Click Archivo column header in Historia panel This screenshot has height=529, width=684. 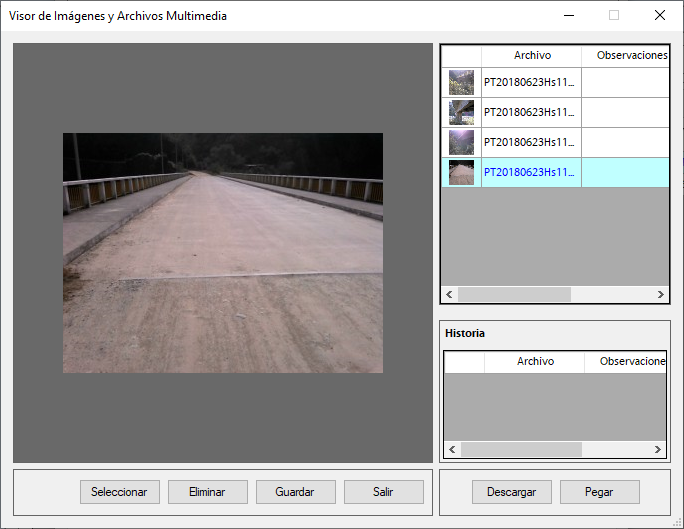534,362
